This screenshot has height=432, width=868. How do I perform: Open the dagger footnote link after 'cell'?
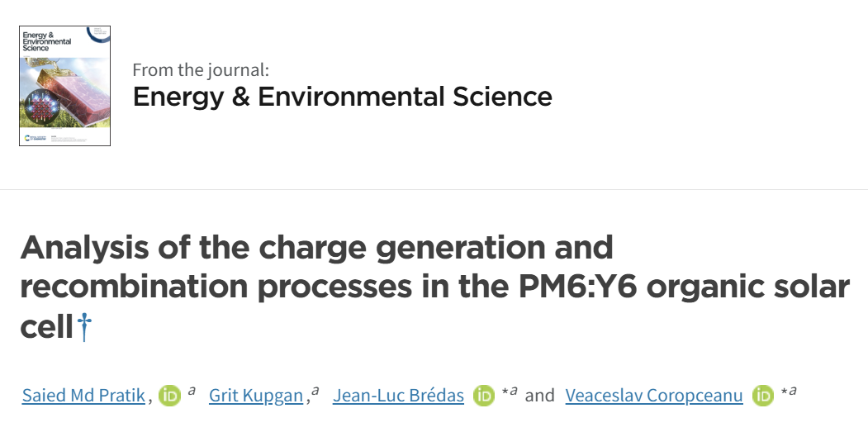(x=84, y=327)
